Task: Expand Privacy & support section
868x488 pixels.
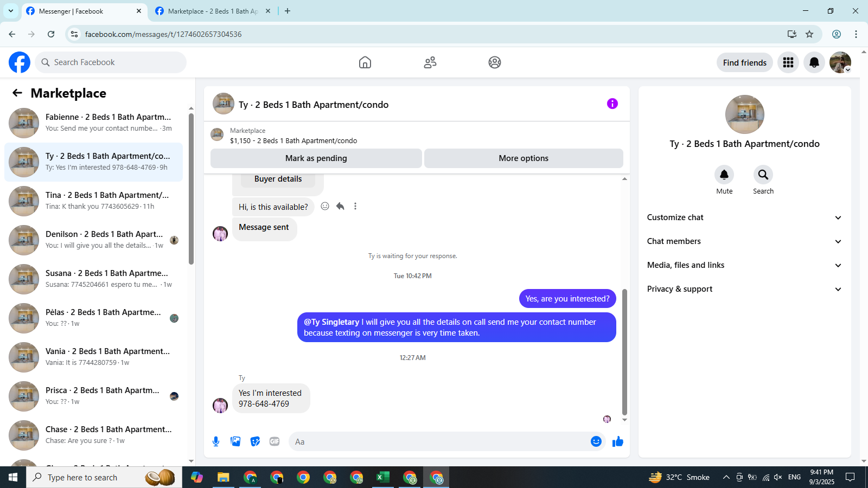Action: [x=744, y=289]
